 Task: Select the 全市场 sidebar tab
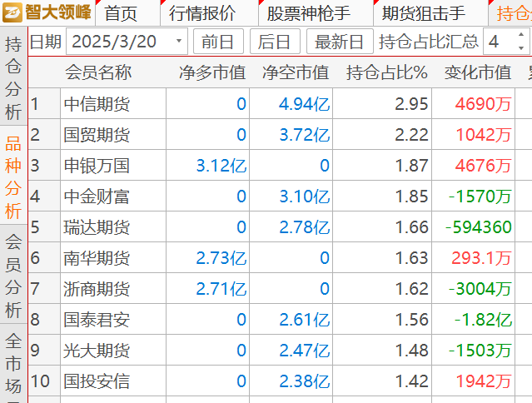[13, 365]
